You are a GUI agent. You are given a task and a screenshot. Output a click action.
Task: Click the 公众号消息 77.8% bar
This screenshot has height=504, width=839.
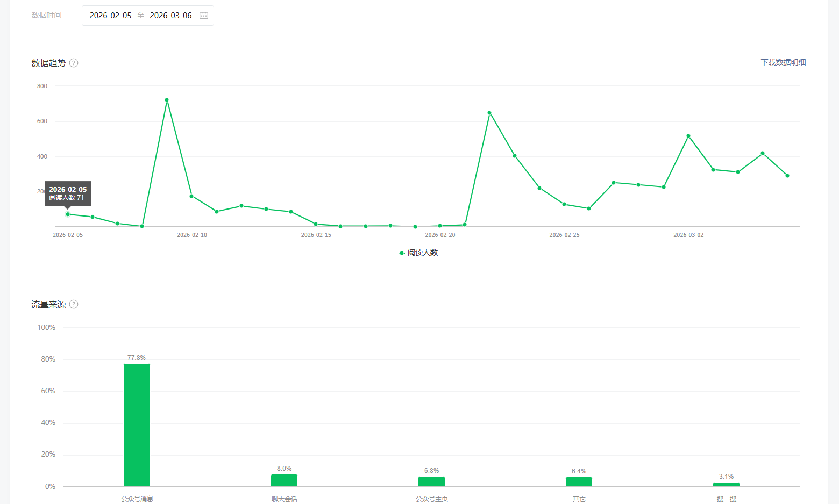coord(137,425)
